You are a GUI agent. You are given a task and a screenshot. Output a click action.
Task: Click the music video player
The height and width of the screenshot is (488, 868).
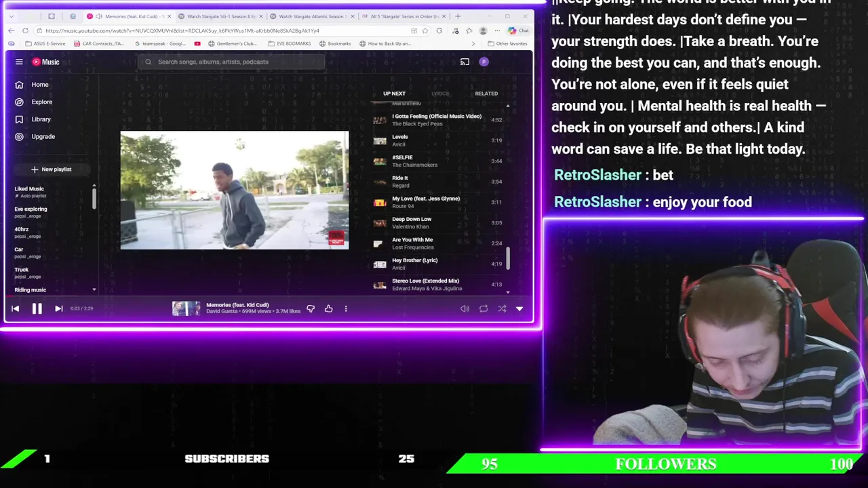(x=235, y=190)
